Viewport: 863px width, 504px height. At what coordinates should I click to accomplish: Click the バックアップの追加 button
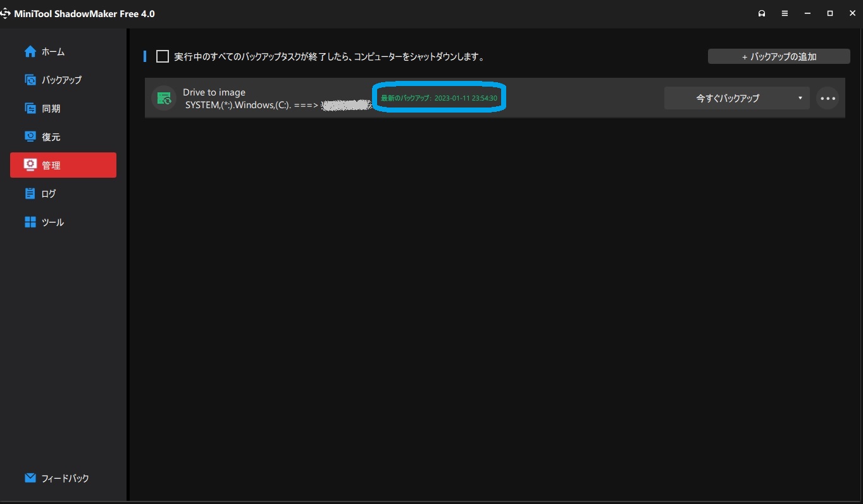pyautogui.click(x=779, y=57)
